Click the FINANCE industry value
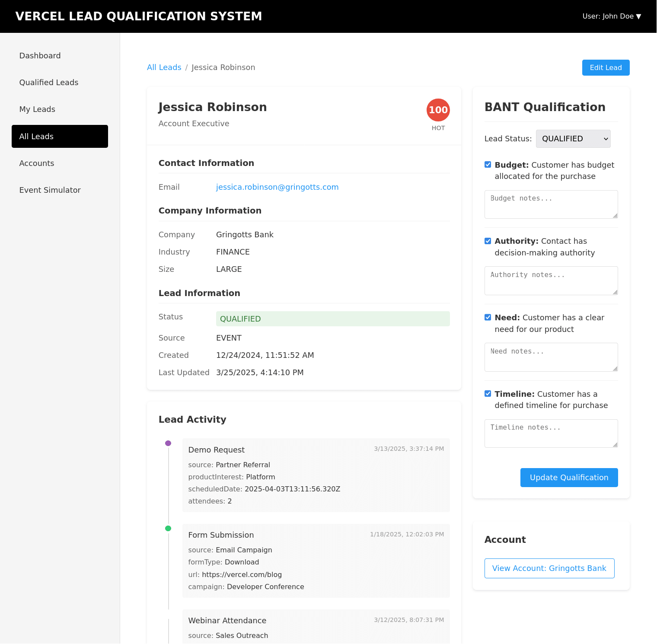The width and height of the screenshot is (657, 644). point(233,252)
